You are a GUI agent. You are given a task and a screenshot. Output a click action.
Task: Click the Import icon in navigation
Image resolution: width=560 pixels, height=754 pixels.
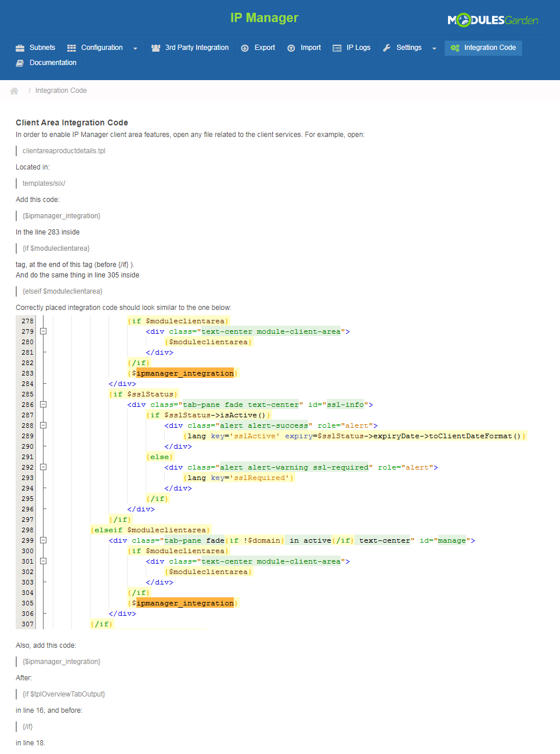(x=291, y=48)
